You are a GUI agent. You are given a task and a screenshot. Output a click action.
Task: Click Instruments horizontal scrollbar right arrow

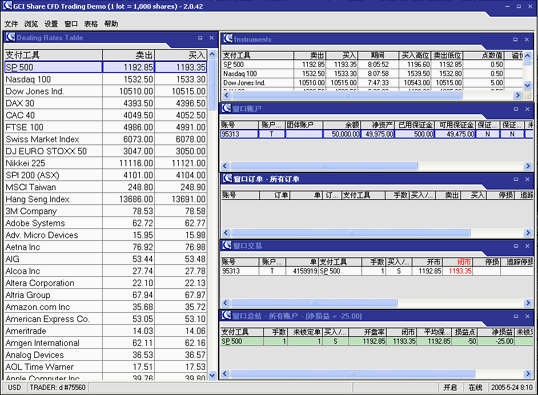518,95
